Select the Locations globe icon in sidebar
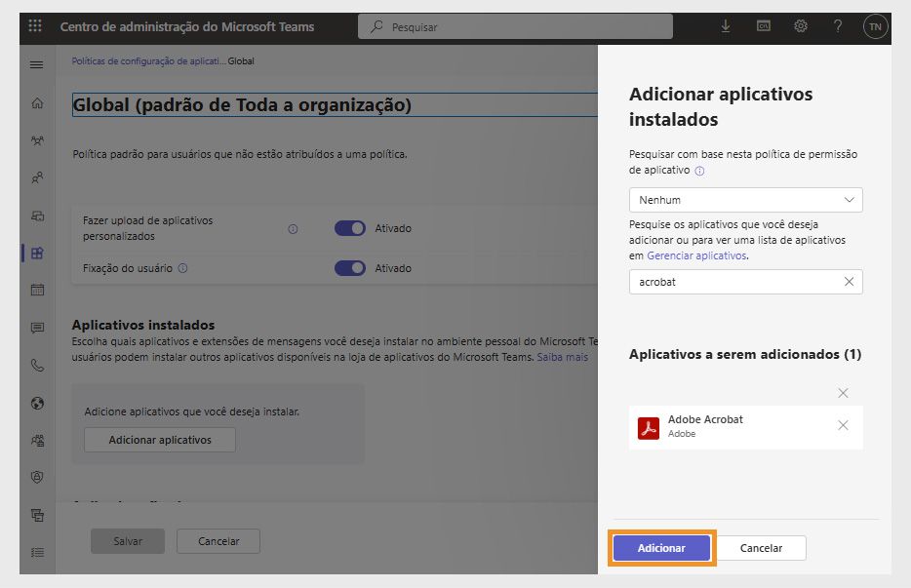Viewport: 911px width, 588px height. pyautogui.click(x=37, y=403)
